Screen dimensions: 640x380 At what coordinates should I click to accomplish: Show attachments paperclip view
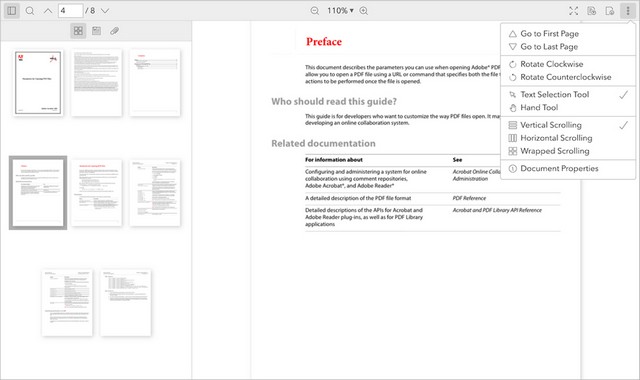click(115, 31)
